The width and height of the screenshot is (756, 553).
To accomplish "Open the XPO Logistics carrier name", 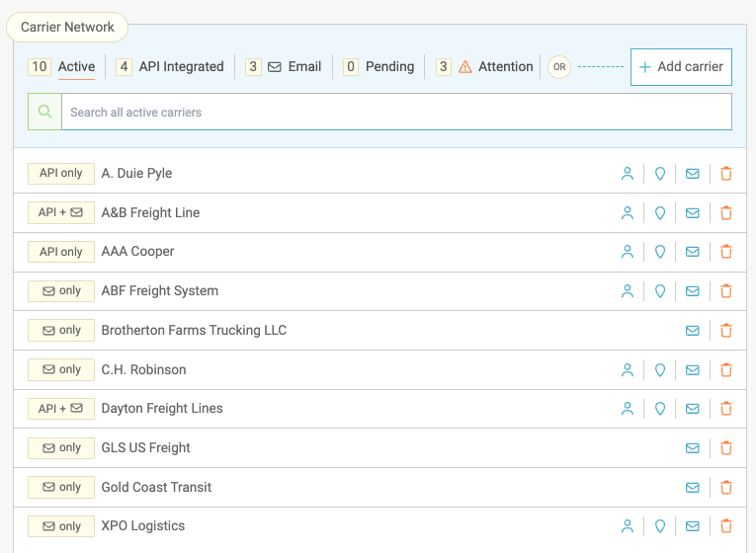I will [143, 526].
